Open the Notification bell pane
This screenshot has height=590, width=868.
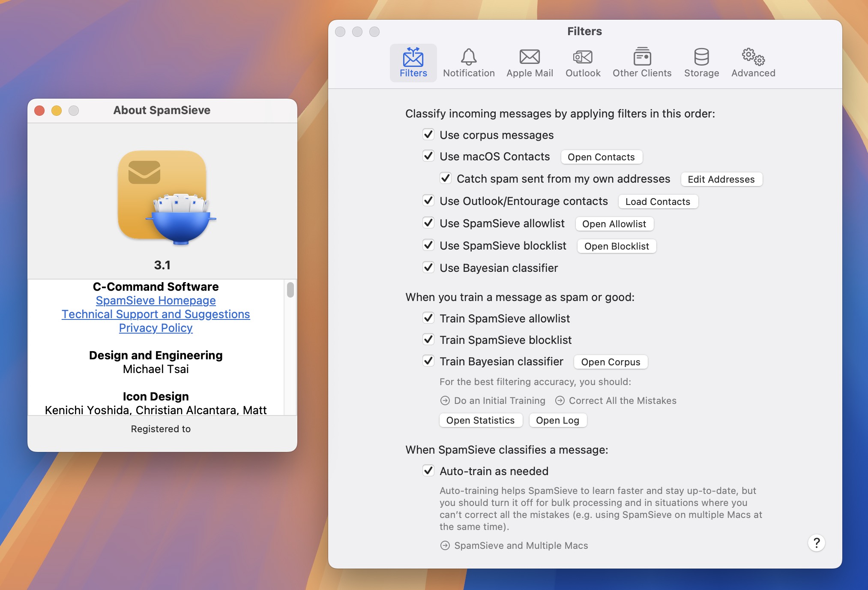(x=469, y=63)
